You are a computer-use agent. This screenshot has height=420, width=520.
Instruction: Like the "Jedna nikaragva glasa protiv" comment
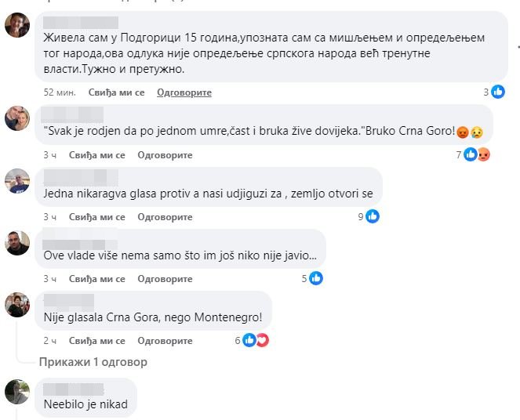click(x=96, y=217)
